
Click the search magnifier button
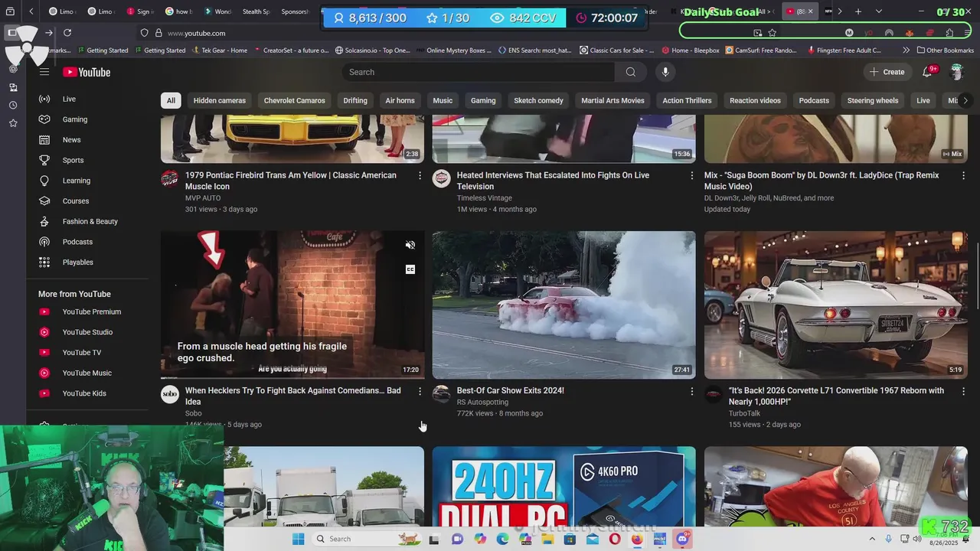(x=630, y=72)
